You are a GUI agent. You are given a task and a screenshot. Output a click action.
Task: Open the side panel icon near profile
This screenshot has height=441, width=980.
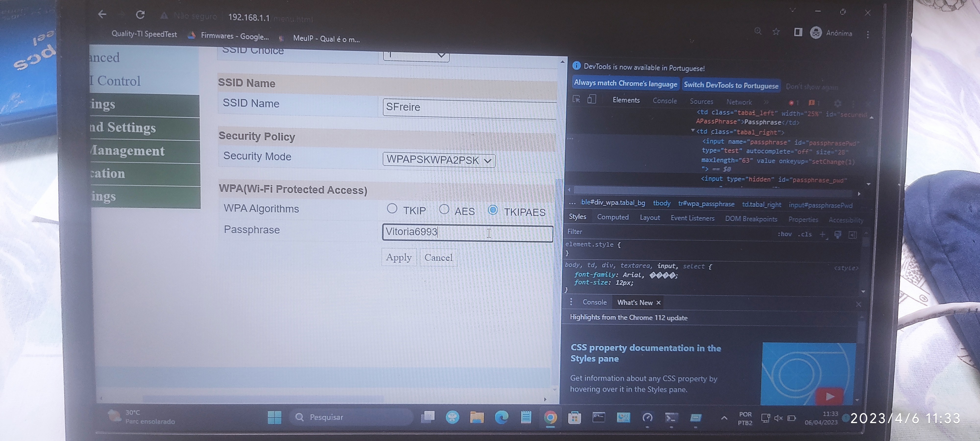click(798, 32)
